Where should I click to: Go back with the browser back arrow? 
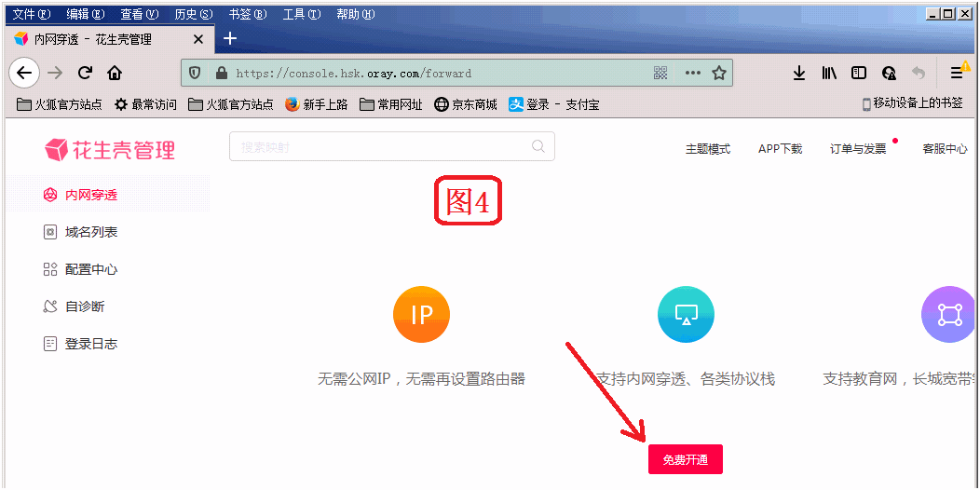point(23,73)
